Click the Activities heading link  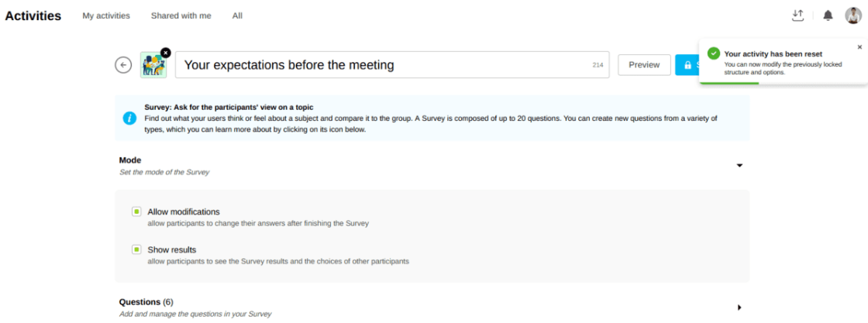(33, 15)
